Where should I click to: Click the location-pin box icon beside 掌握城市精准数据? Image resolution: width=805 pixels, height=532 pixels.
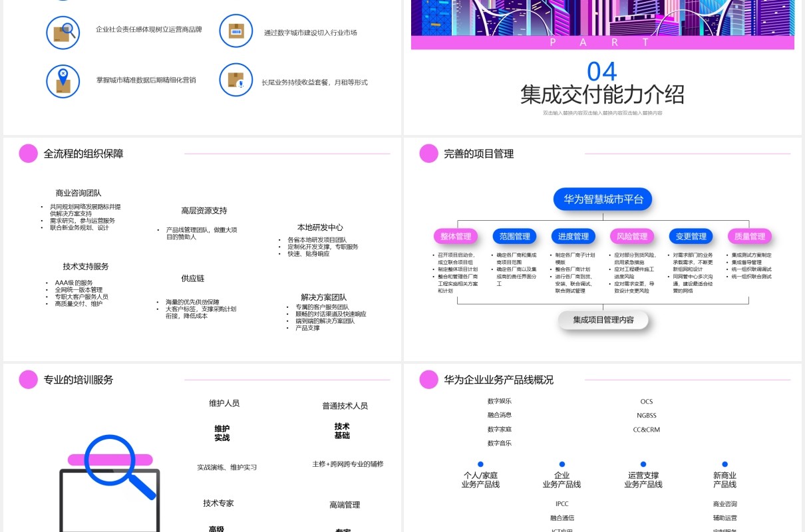pos(63,80)
